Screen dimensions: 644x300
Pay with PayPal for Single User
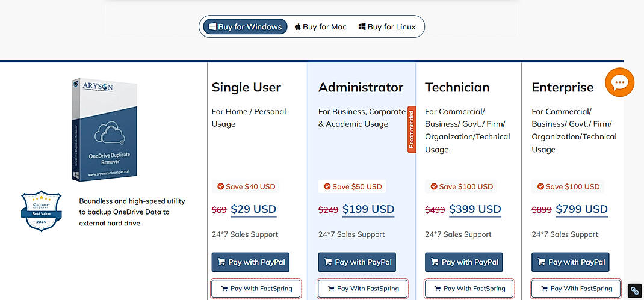[x=250, y=262]
